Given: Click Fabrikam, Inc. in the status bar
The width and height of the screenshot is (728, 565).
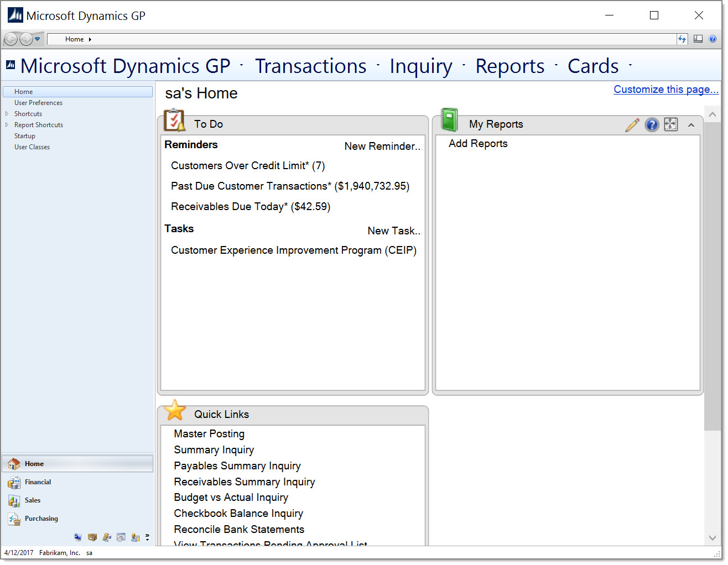Looking at the screenshot, I should [60, 553].
